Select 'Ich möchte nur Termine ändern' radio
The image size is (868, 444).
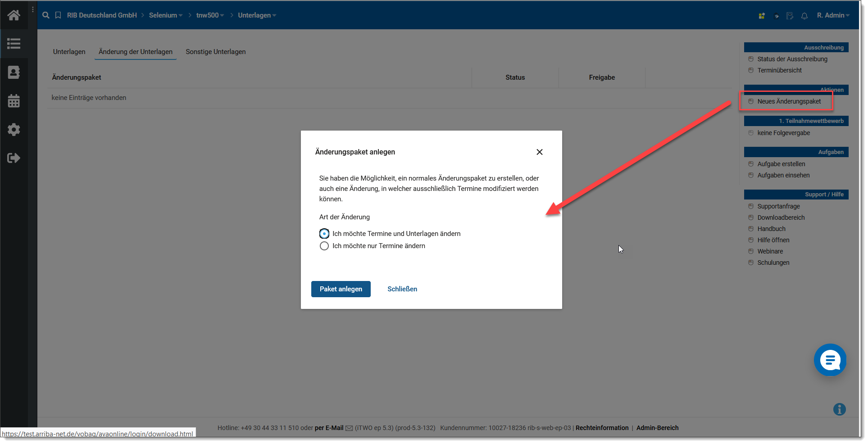point(324,246)
